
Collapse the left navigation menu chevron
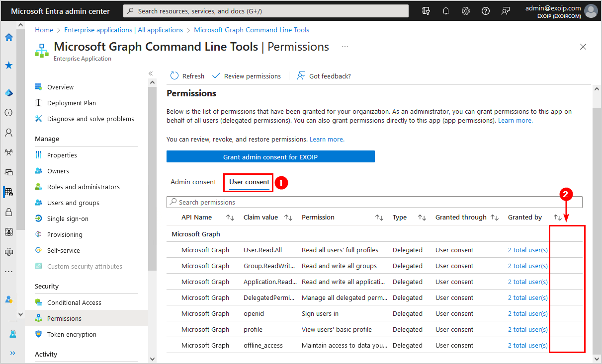(151, 73)
